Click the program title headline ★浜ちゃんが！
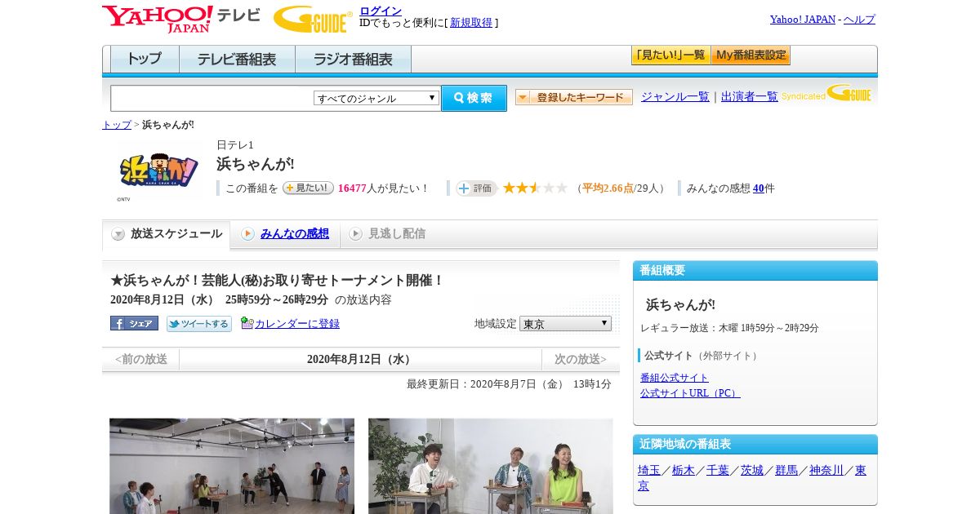The width and height of the screenshot is (980, 514). (x=277, y=280)
